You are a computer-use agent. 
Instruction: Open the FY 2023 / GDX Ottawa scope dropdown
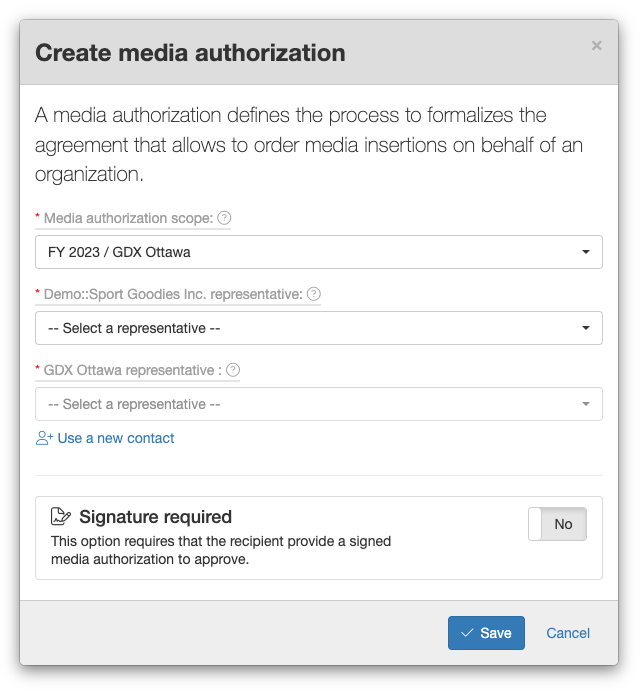point(319,252)
